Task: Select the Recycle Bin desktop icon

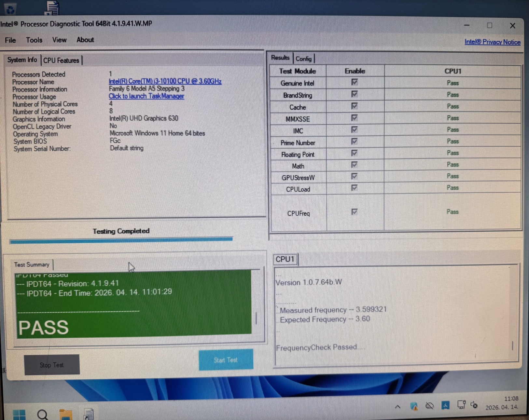Action: point(10,8)
